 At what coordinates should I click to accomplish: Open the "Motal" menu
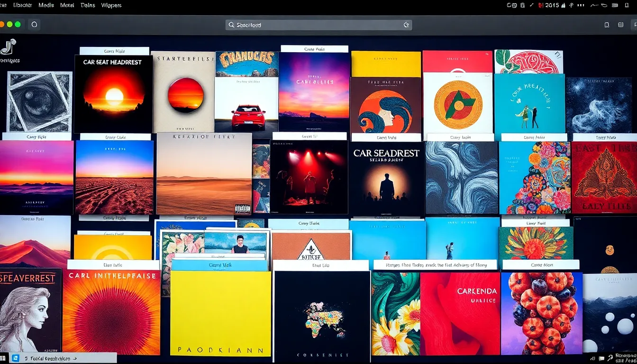click(x=67, y=5)
